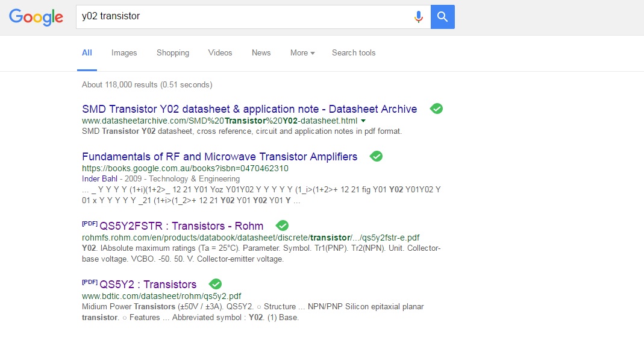644x337 pixels.
Task: Click green checkmark beside Datasheet Archive result
Action: coord(437,109)
